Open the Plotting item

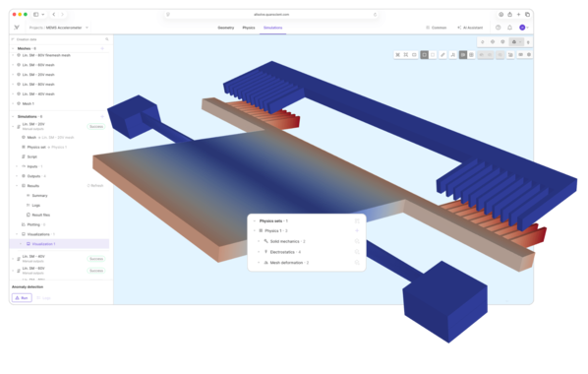pyautogui.click(x=33, y=225)
